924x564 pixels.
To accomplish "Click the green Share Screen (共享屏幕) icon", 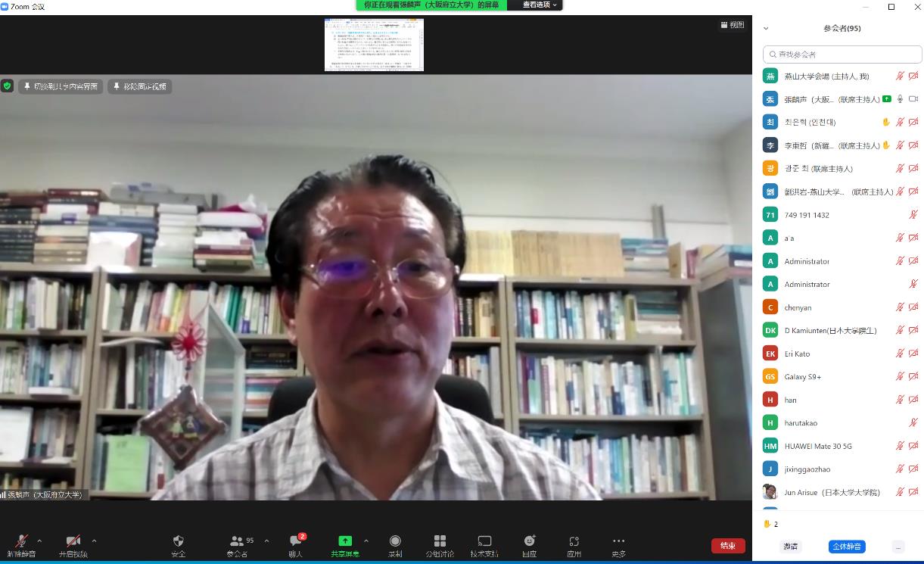I will 345,541.
